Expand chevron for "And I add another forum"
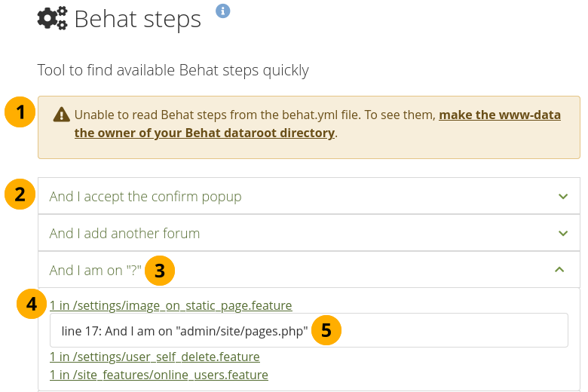 coord(562,234)
